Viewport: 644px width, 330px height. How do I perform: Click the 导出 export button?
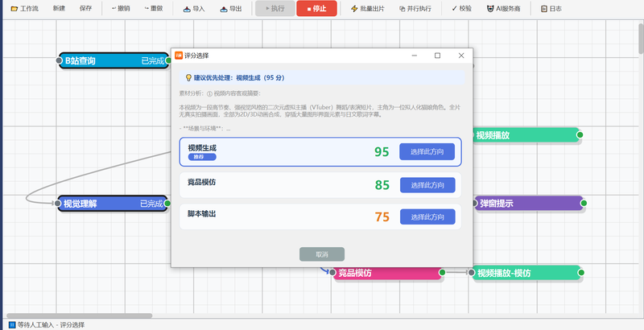(231, 8)
